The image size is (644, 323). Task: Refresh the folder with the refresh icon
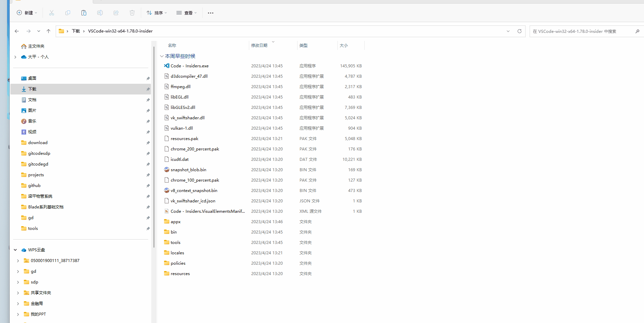point(519,31)
